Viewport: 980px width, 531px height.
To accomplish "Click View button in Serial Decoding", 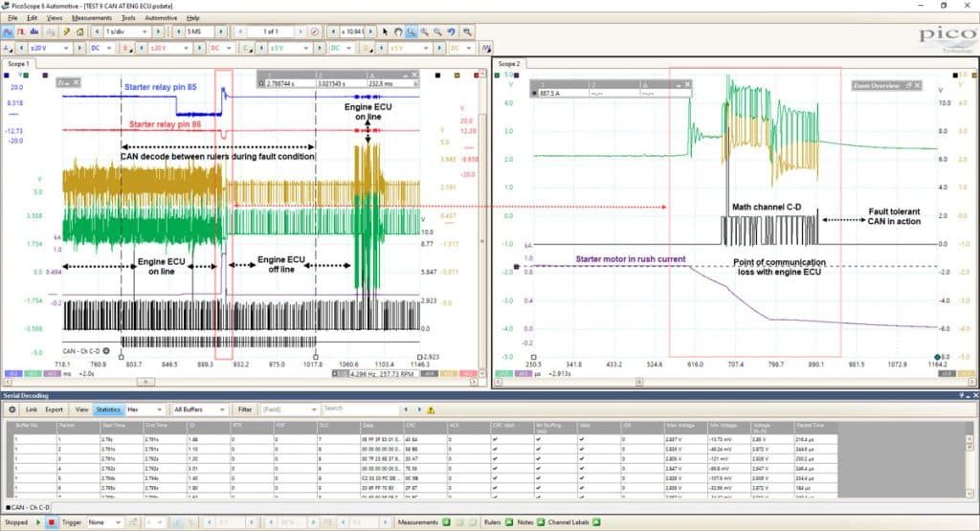I will coord(82,409).
